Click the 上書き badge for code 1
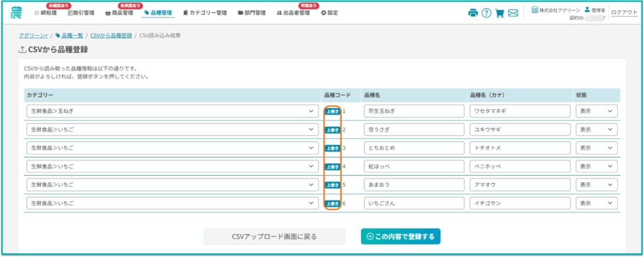The width and height of the screenshot is (644, 257). point(332,111)
